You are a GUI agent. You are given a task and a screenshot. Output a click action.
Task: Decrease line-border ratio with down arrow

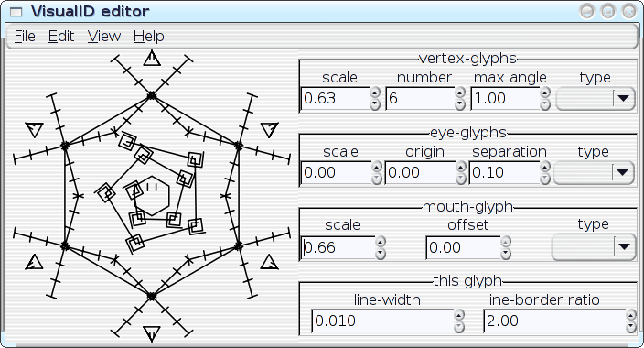click(x=631, y=327)
